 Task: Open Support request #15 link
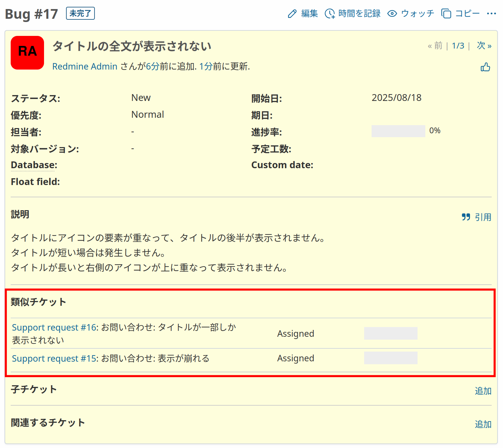(x=54, y=358)
